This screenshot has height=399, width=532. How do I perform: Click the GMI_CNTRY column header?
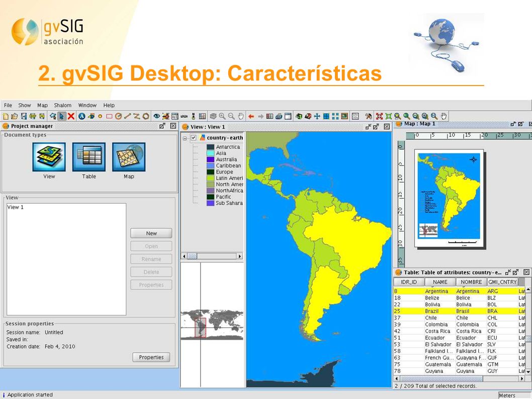tap(502, 282)
